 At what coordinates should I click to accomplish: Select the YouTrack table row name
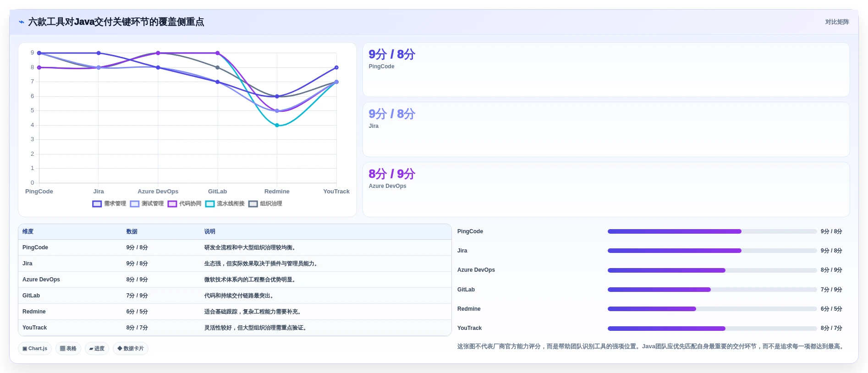click(x=35, y=328)
